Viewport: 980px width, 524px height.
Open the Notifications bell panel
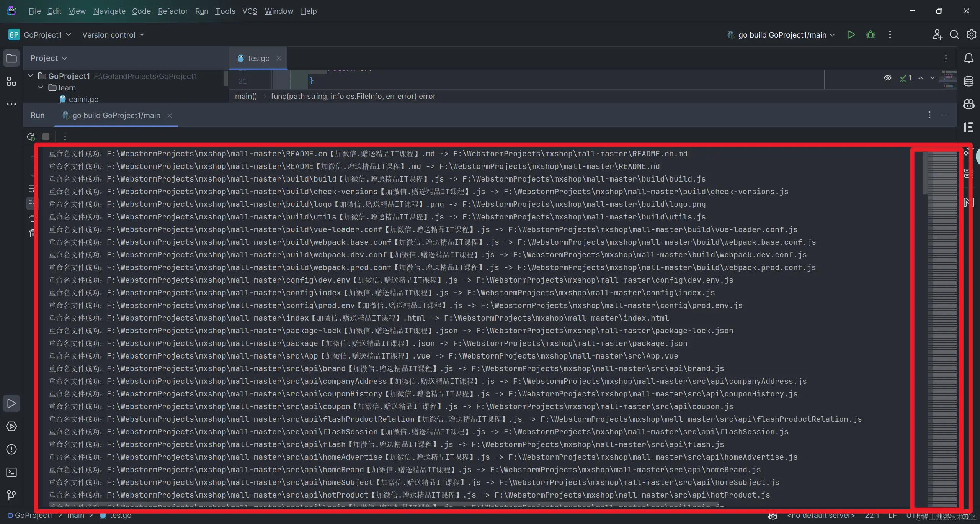pos(969,58)
